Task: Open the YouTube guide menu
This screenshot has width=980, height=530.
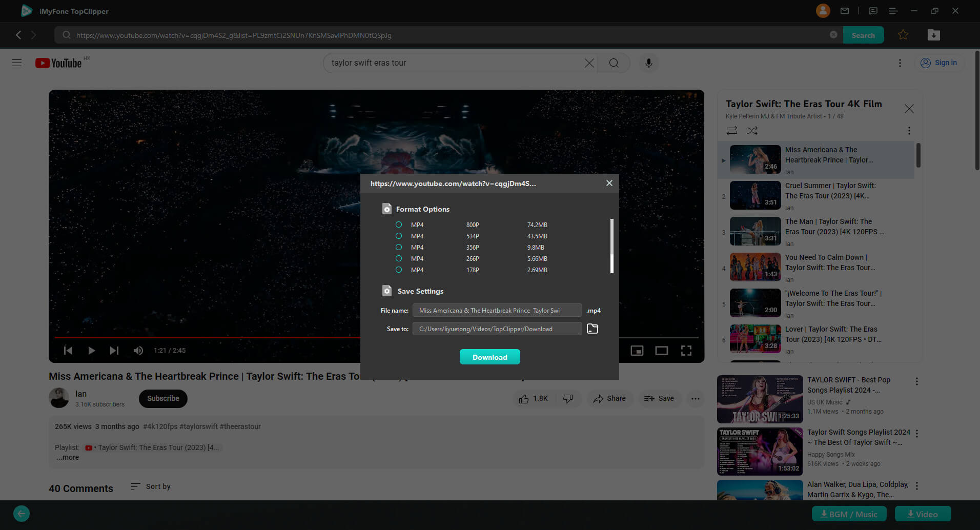Action: point(17,63)
